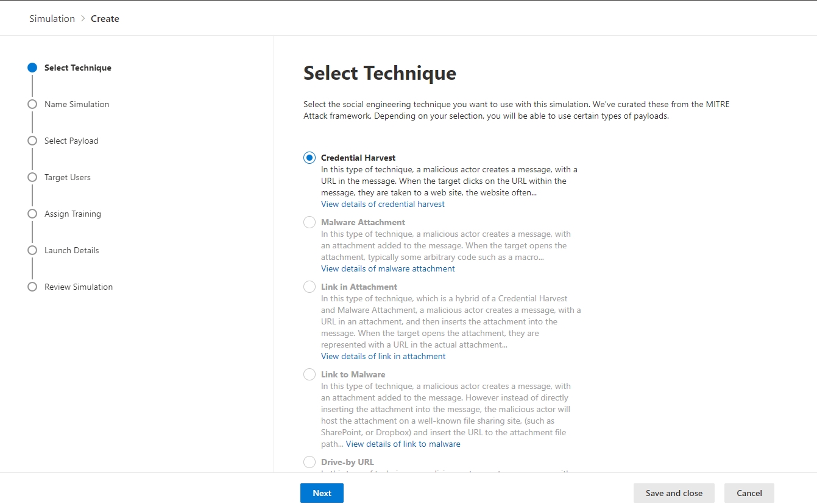817x504 pixels.
Task: Select the Malware Attachment technique
Action: [309, 222]
